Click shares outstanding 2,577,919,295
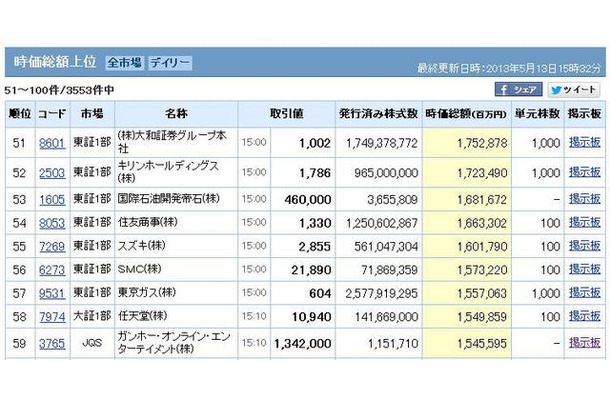Viewport: 610px width, 400px height. 382,293
